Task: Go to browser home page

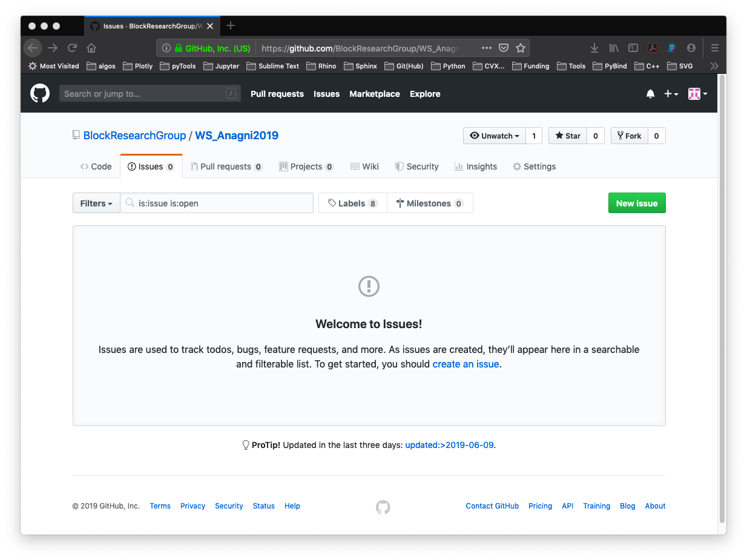Action: pos(91,48)
